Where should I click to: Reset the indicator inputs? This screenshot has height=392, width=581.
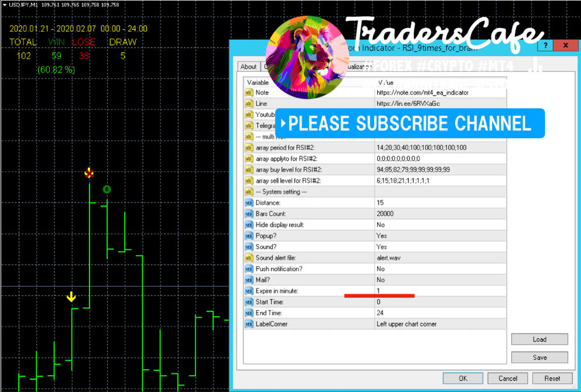[x=552, y=379]
